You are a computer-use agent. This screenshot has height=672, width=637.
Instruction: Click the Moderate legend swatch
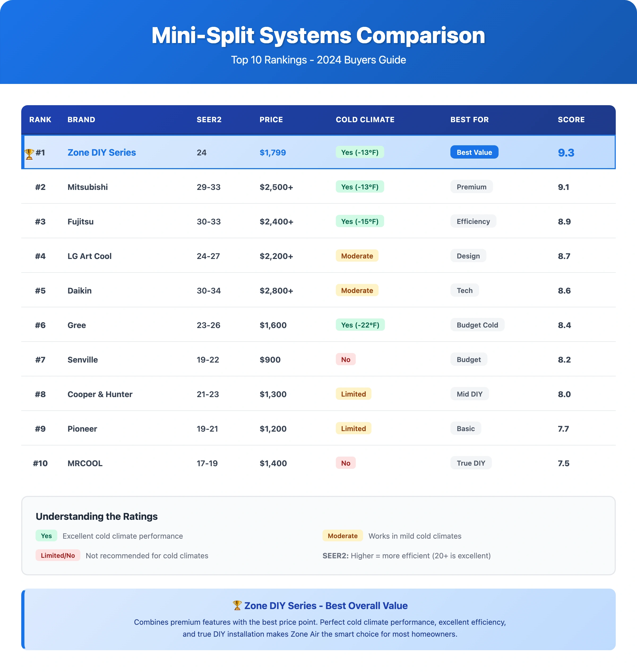tap(342, 536)
